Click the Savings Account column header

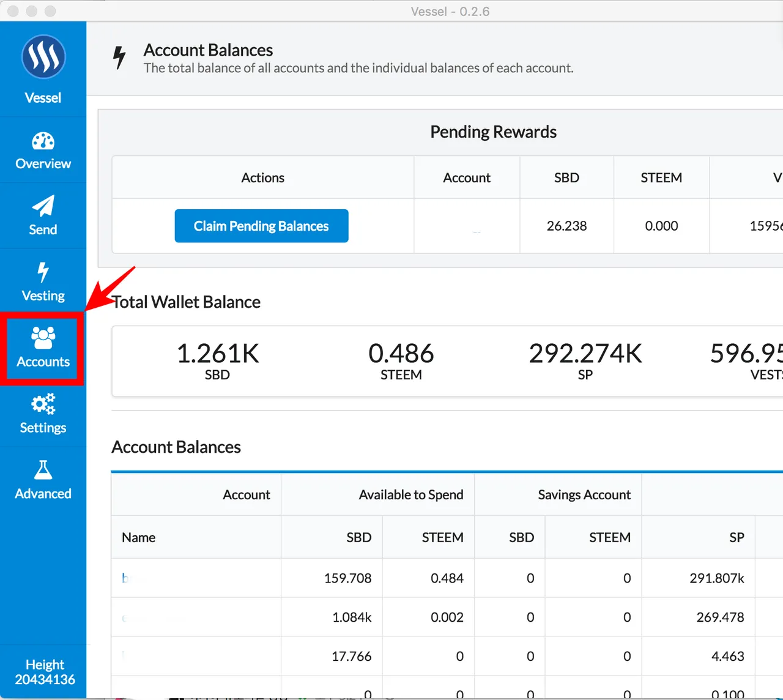584,494
